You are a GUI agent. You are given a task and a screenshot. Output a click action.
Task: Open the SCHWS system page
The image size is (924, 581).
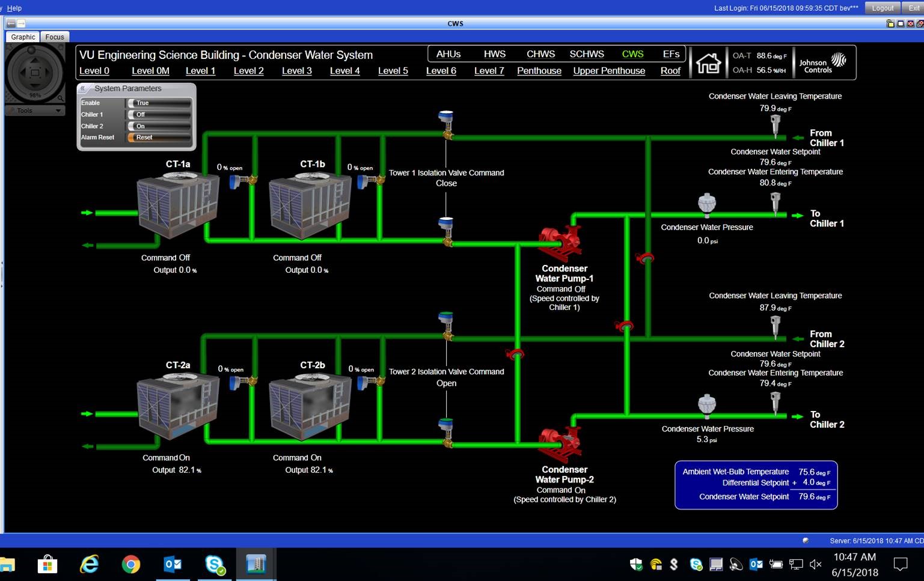click(587, 54)
